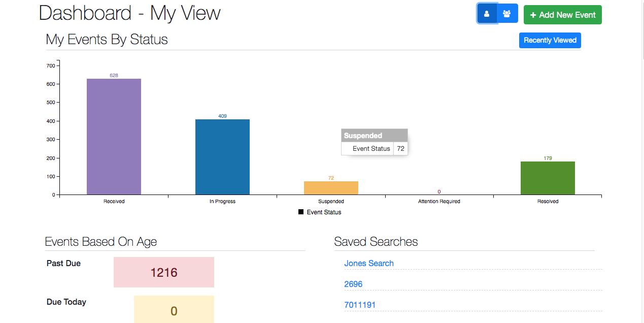
Task: Click the Add New Event button
Action: click(562, 15)
